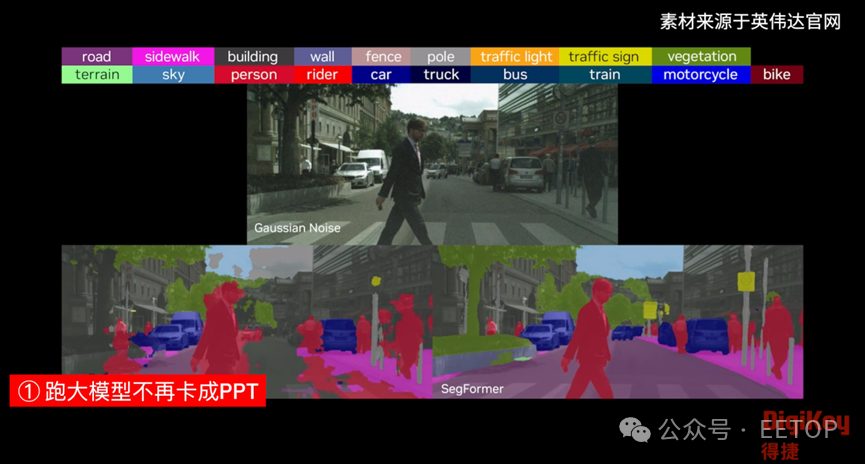Click the noisy segmentation image without a caption

pyautogui.click(x=247, y=322)
